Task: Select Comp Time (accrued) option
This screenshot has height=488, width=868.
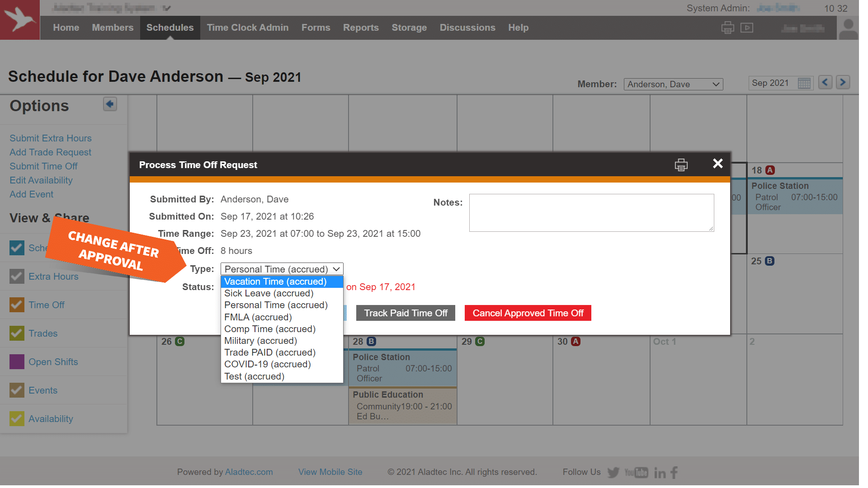Action: coord(282,329)
